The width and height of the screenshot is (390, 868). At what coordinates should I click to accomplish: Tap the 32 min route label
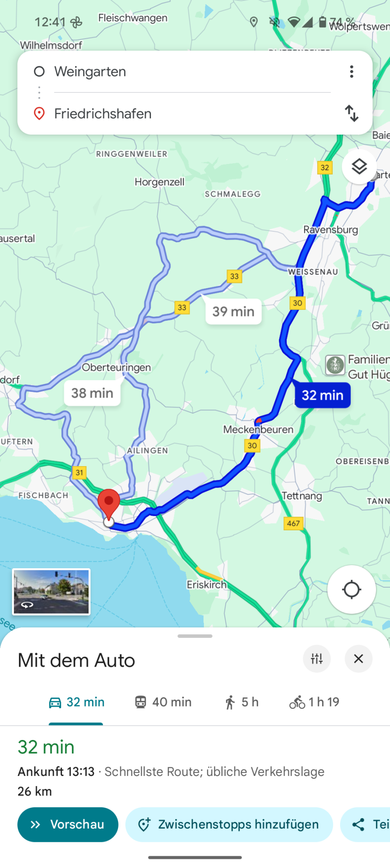click(322, 395)
